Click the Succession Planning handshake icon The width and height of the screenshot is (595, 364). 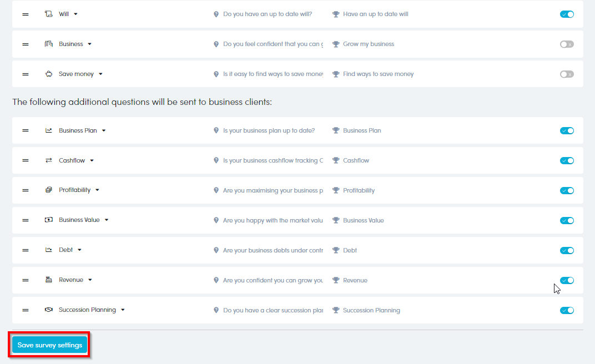coord(49,310)
